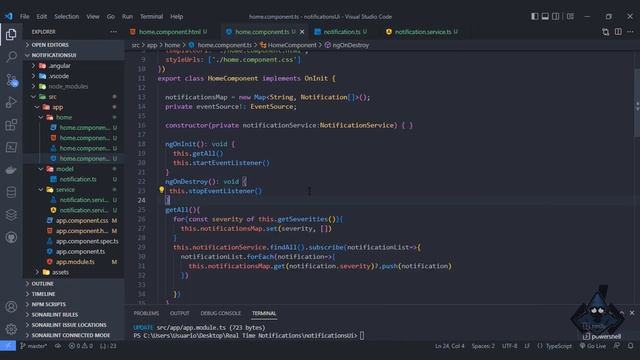Screen dimensions: 640x360
Task: Close the home.component.ts tab
Action: pyautogui.click(x=302, y=31)
